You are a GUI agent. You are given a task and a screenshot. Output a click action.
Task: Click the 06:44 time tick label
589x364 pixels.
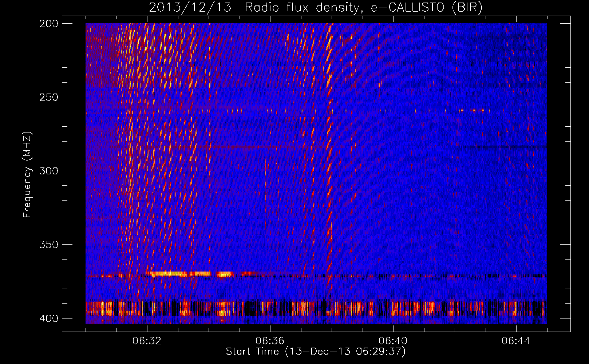(x=516, y=341)
